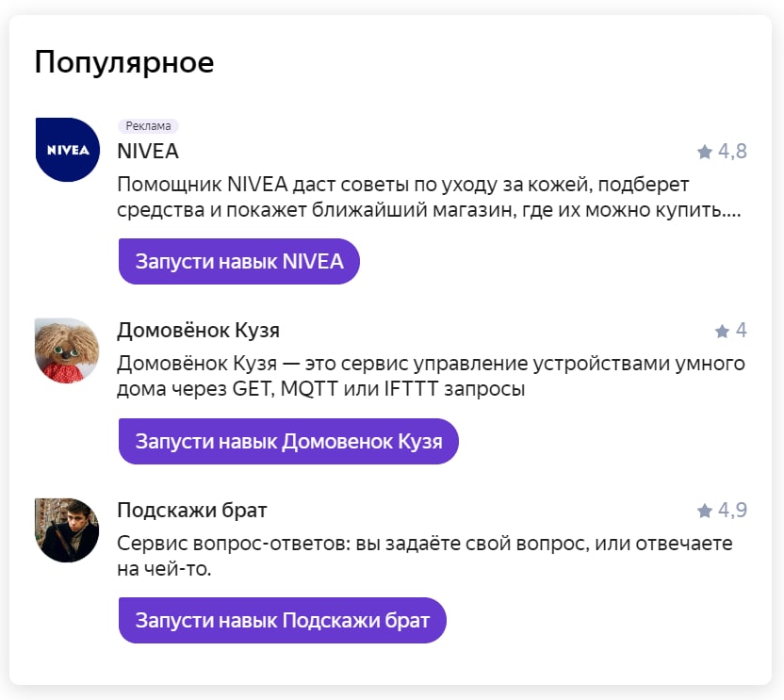784x700 pixels.
Task: Click the description mentioning GET, MQTT или IFTTT
Action: pyautogui.click(x=431, y=376)
